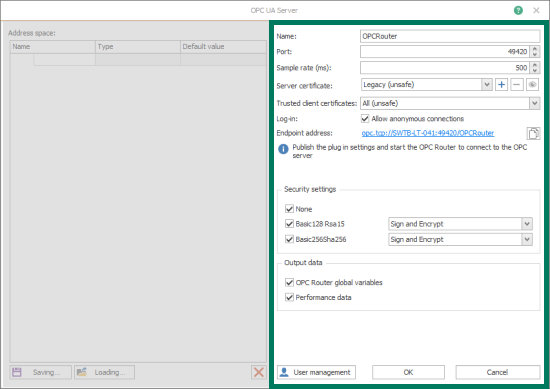Click the Saving... button
This screenshot has height=389, width=550.
pos(41,372)
